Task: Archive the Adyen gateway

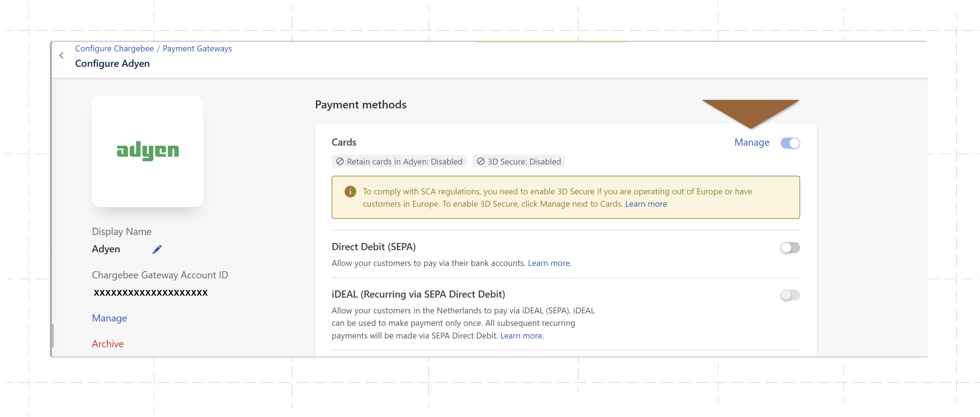Action: coord(108,344)
